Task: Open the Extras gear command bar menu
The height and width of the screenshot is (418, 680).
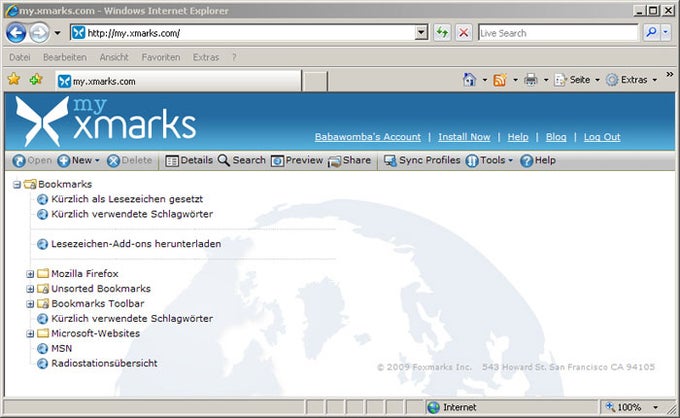Action: click(631, 80)
